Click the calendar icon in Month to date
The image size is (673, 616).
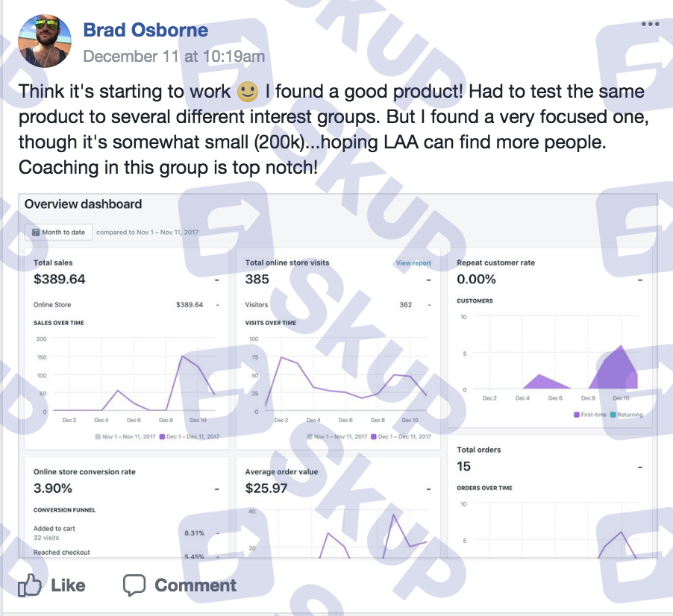pyautogui.click(x=36, y=232)
